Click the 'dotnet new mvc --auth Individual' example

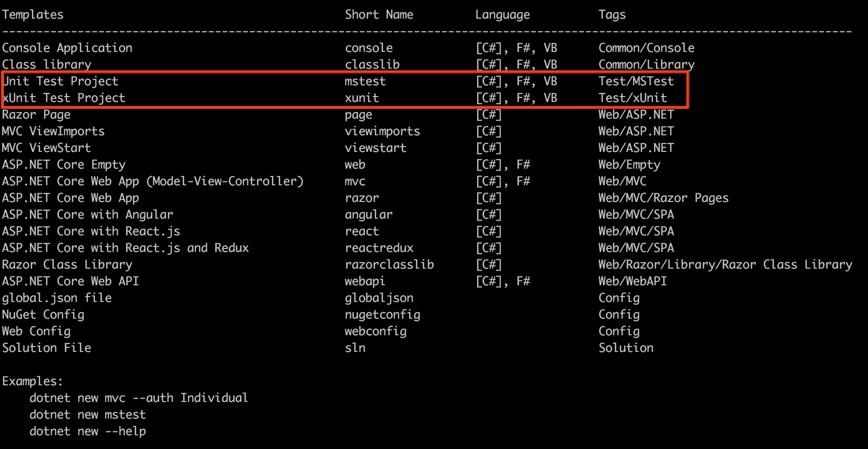(x=139, y=398)
